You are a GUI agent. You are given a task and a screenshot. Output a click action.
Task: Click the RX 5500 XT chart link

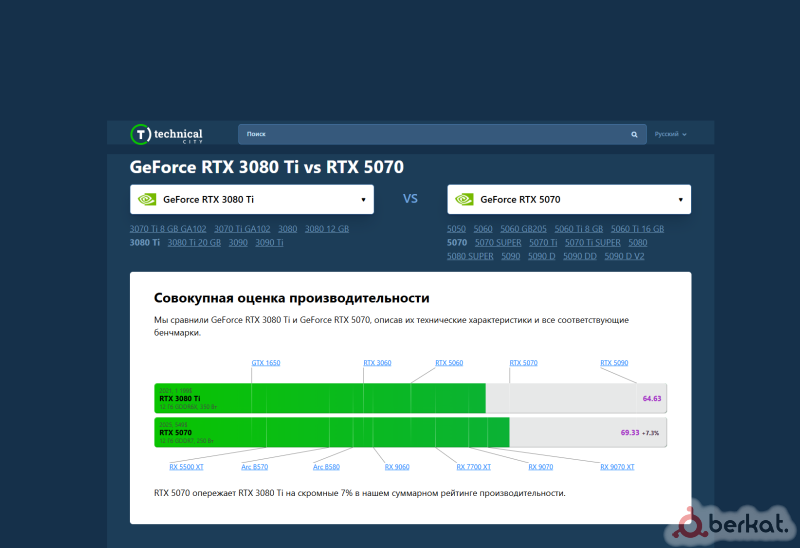(x=186, y=467)
